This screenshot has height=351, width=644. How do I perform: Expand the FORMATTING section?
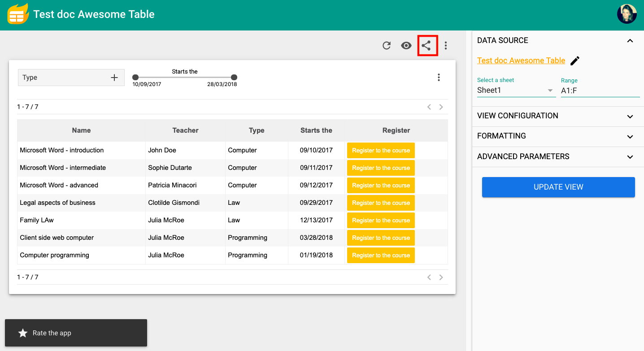click(630, 137)
